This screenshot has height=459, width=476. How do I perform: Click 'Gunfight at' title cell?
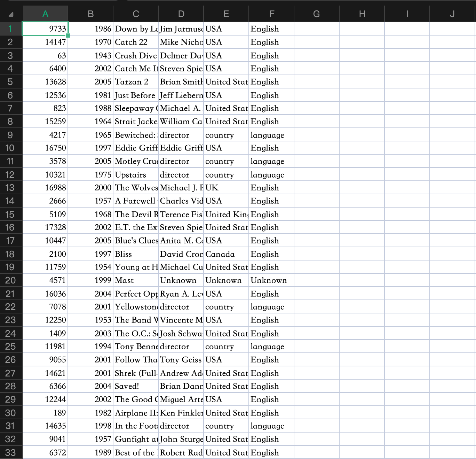coord(136,439)
